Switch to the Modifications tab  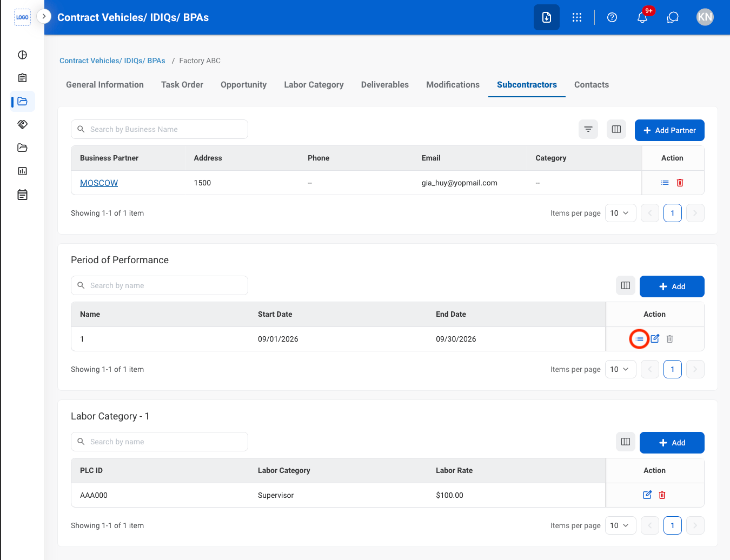point(453,85)
